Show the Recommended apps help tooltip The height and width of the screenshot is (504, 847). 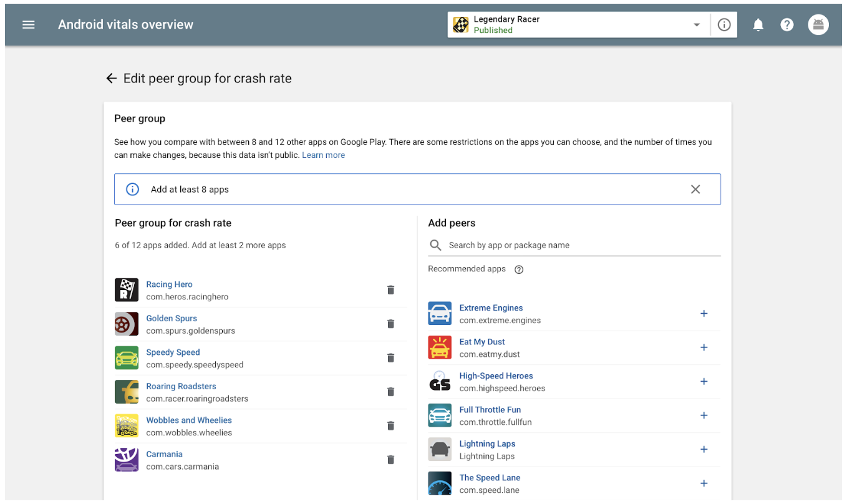[x=519, y=269]
